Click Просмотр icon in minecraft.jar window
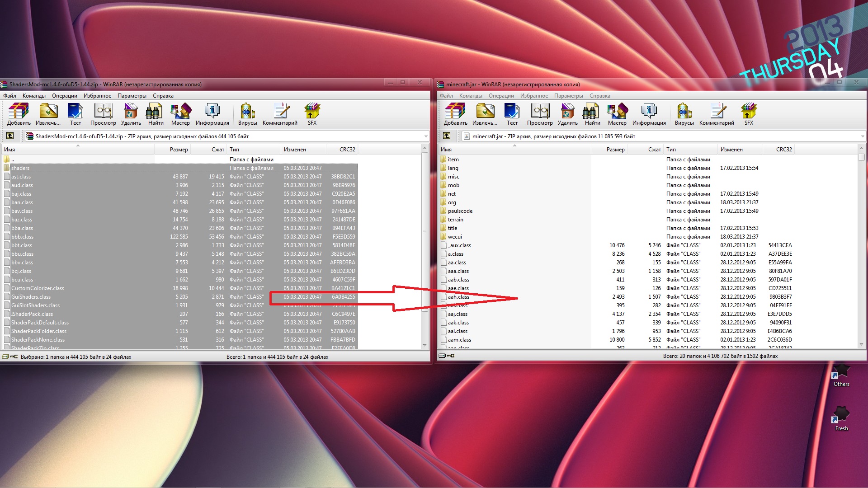868x488 pixels. [x=540, y=114]
